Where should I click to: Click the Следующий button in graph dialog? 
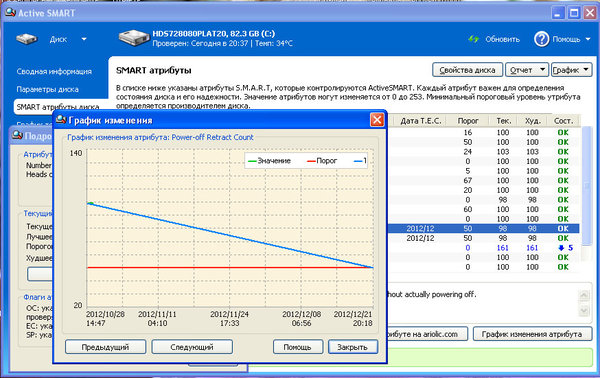pos(192,347)
